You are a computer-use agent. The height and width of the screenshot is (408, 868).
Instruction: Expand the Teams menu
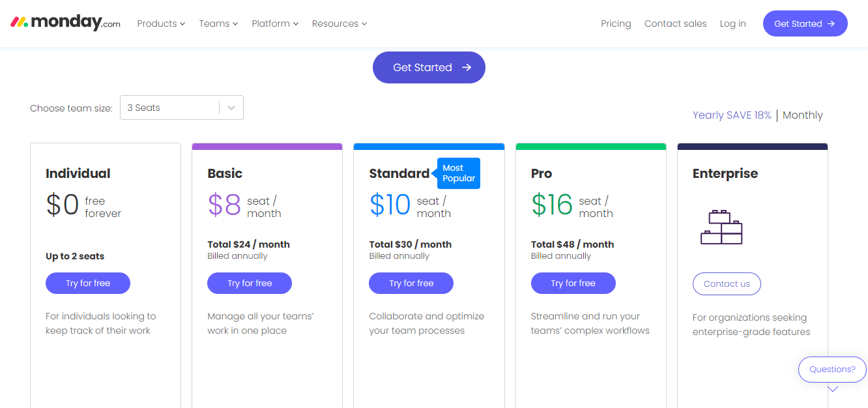pos(218,23)
